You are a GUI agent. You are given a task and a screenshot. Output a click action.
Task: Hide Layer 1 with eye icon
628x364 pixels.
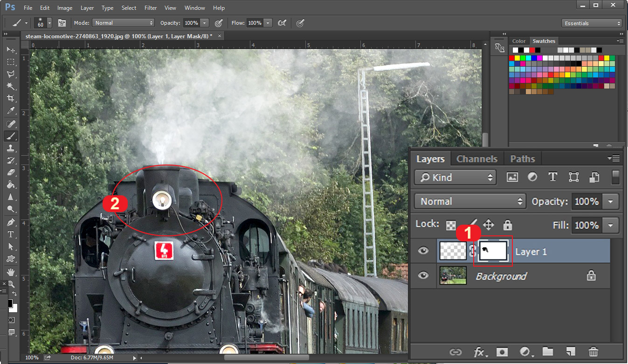423,251
